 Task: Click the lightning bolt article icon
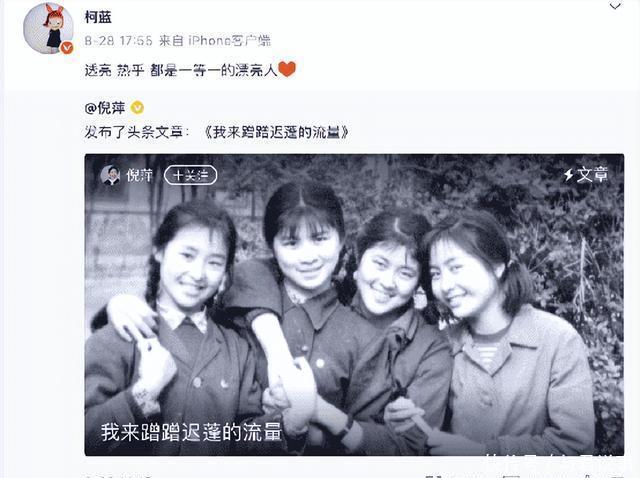click(569, 175)
